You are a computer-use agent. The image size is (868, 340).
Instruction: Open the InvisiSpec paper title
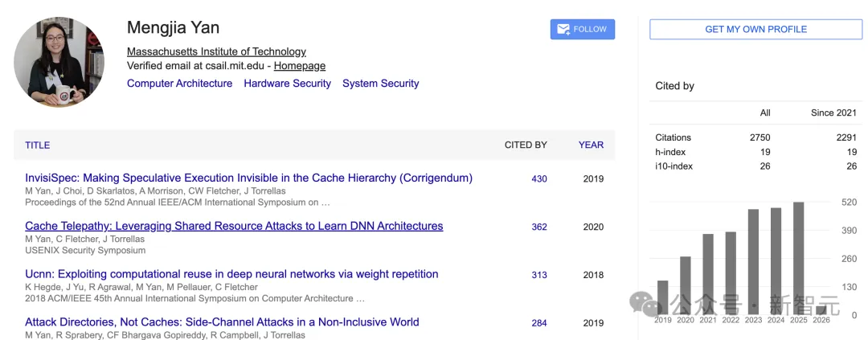pyautogui.click(x=248, y=178)
